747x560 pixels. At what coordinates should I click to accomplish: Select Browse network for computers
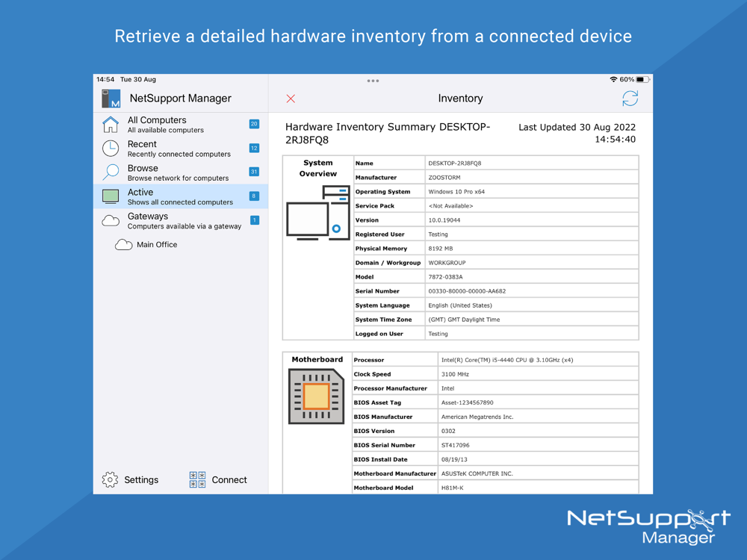[181, 172]
